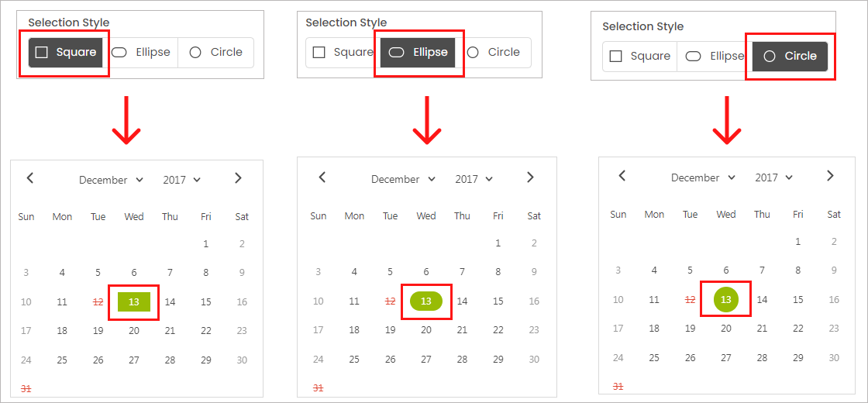Select Circle style in middle panel
This screenshot has height=403, width=868.
click(495, 53)
